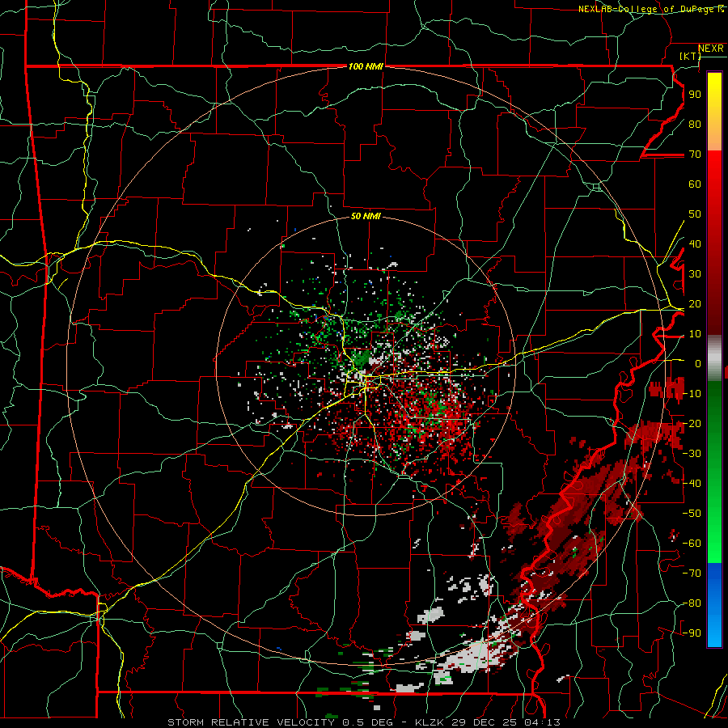Click the 'KLZK 29 DEC 25 04:13' timestamp
728x728 pixels.
[x=488, y=722]
